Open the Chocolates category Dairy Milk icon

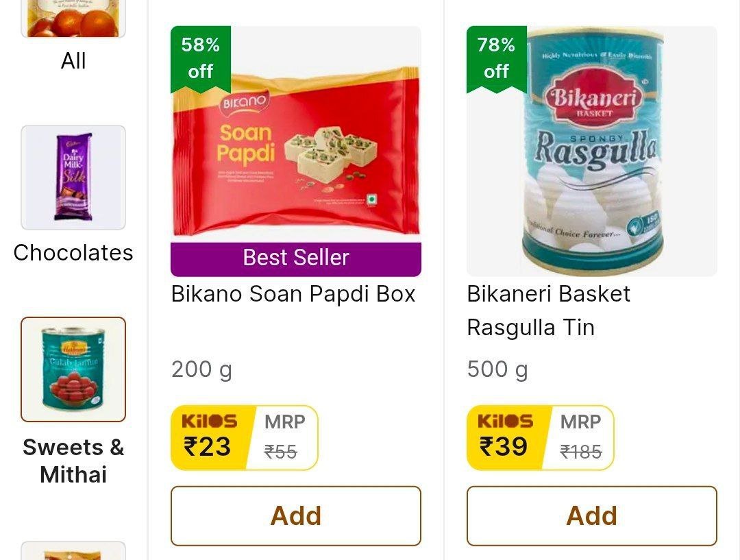click(73, 178)
